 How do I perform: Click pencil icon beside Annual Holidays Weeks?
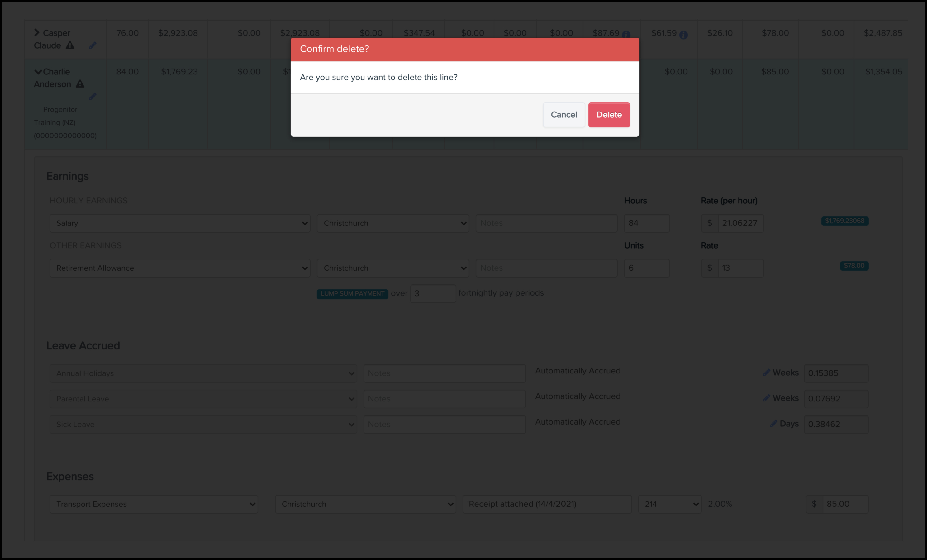pyautogui.click(x=766, y=372)
